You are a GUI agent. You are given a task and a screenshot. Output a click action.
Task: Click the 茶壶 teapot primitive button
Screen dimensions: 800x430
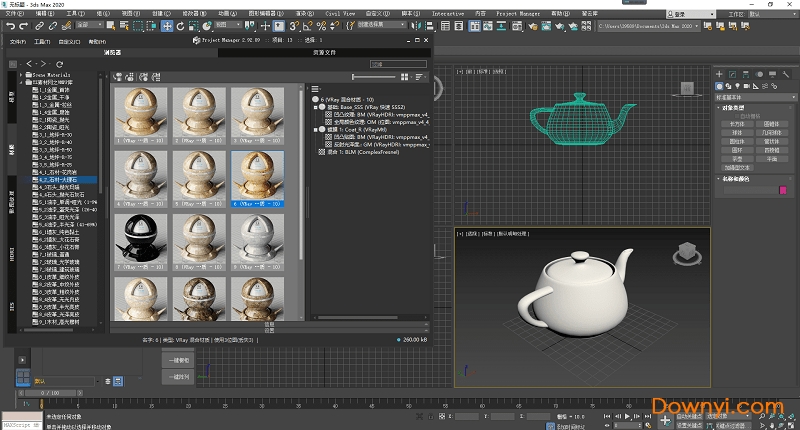click(x=737, y=158)
